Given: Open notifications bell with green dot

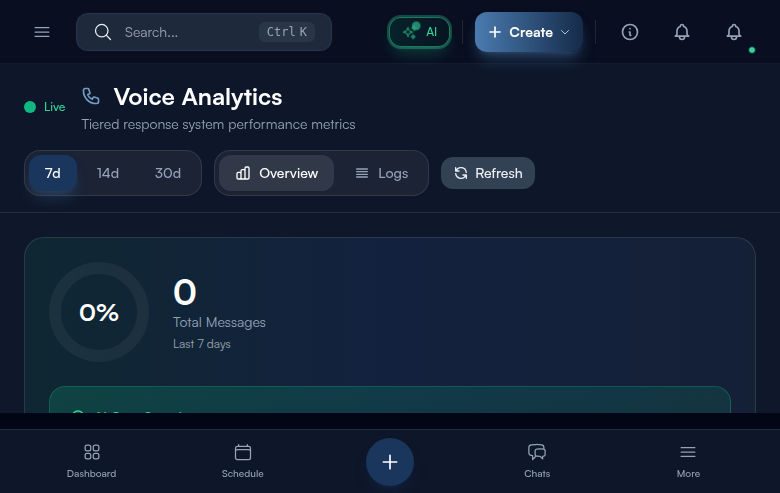Looking at the screenshot, I should (734, 32).
